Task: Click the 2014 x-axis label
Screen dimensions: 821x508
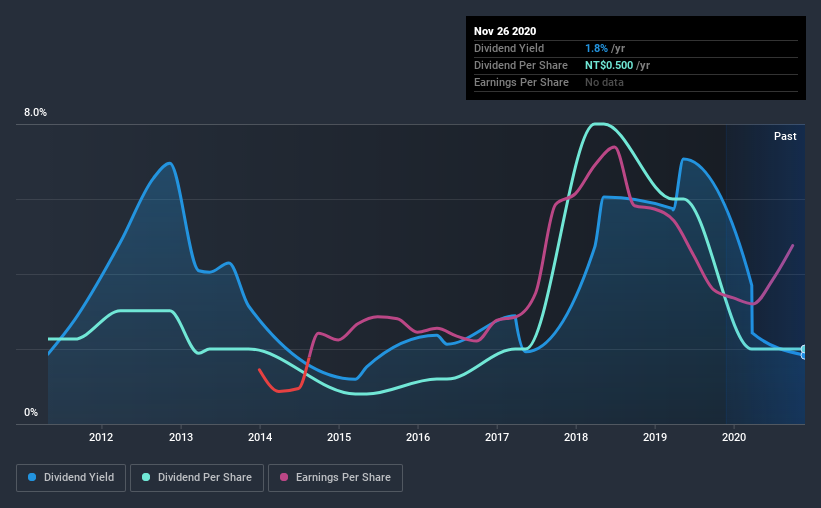Action: [x=260, y=437]
